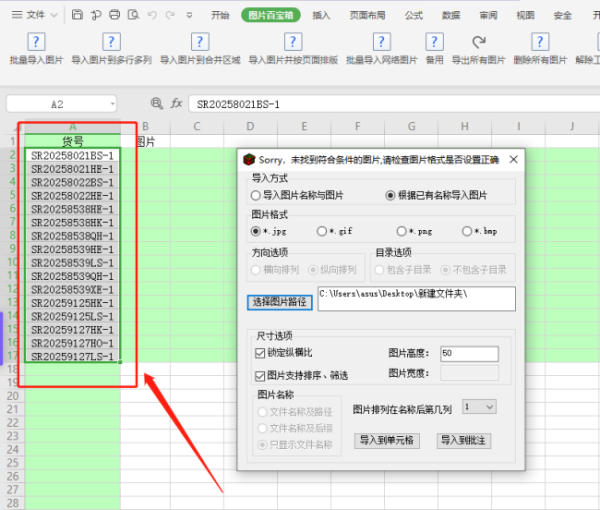Image resolution: width=600 pixels, height=510 pixels.
Task: Select 导入图片名称与图片 radio option
Action: 256,195
